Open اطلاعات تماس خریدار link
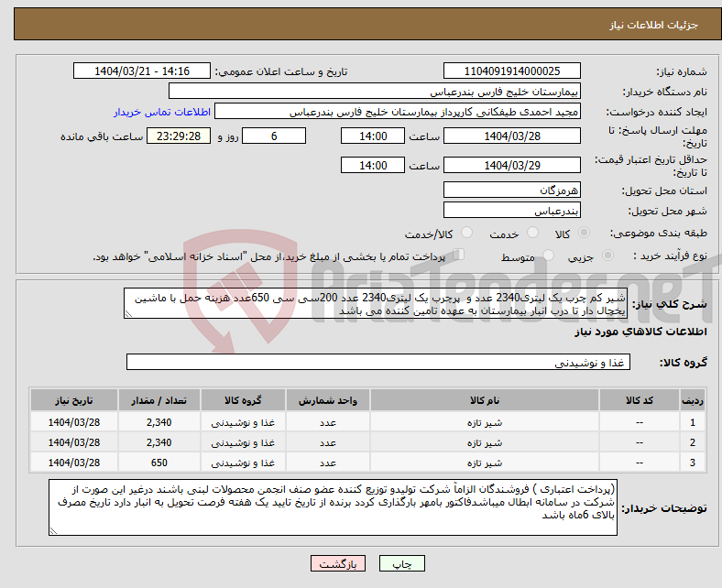The height and width of the screenshot is (588, 722). 162,112
